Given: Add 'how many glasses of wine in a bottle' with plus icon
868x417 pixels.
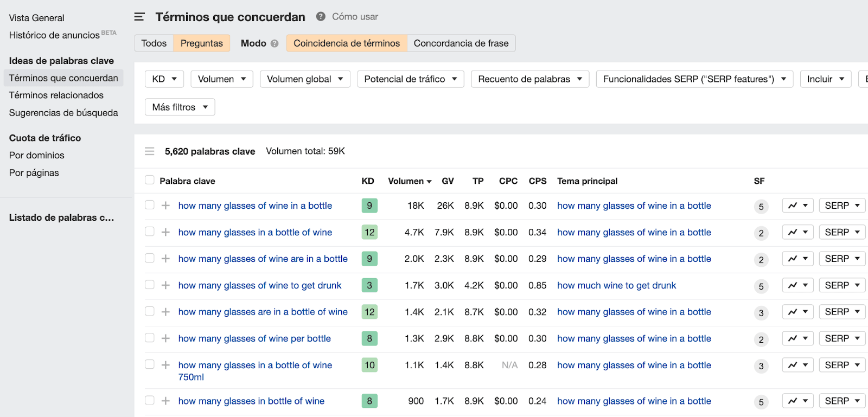Looking at the screenshot, I should pos(166,206).
